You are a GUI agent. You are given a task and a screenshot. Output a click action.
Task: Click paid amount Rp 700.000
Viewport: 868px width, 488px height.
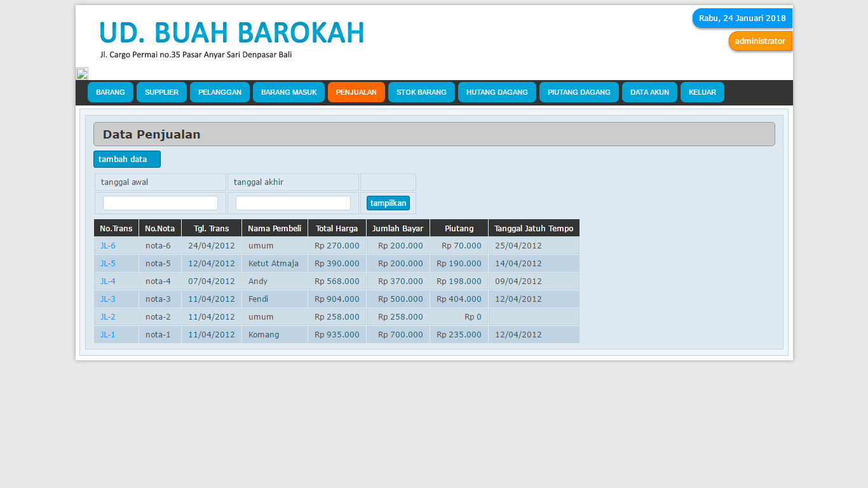pos(400,335)
